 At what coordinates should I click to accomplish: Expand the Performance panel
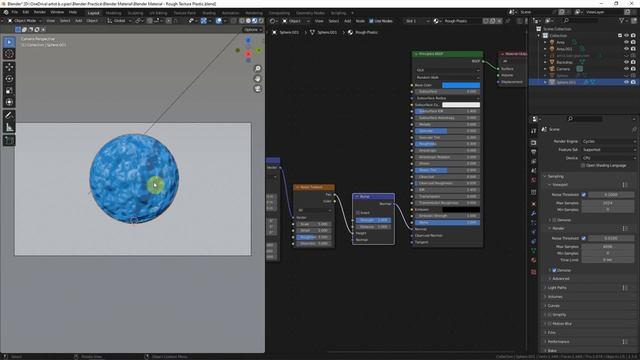click(x=558, y=342)
